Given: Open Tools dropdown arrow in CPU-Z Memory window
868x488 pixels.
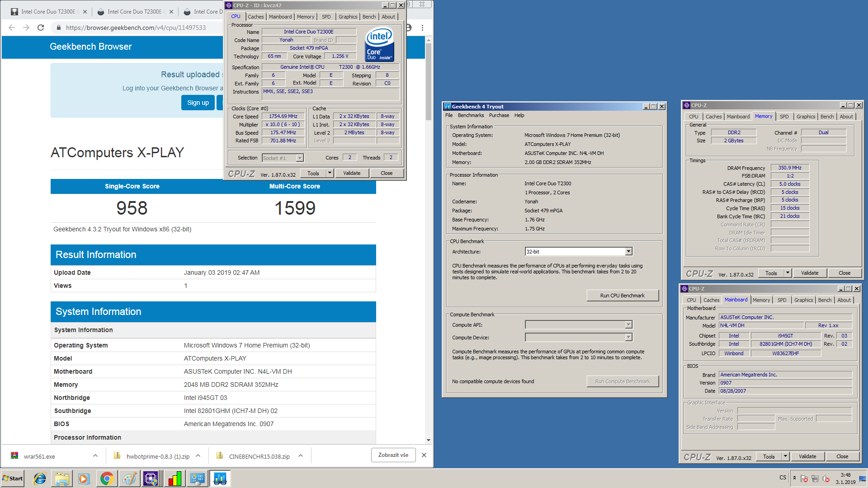Looking at the screenshot, I should (x=788, y=273).
